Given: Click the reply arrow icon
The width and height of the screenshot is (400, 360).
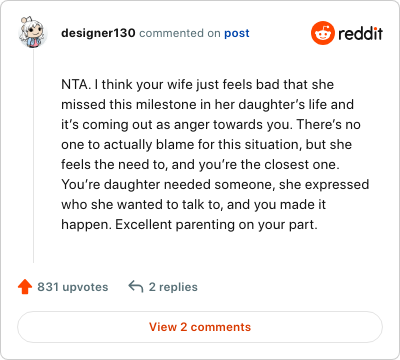Looking at the screenshot, I should tap(136, 286).
